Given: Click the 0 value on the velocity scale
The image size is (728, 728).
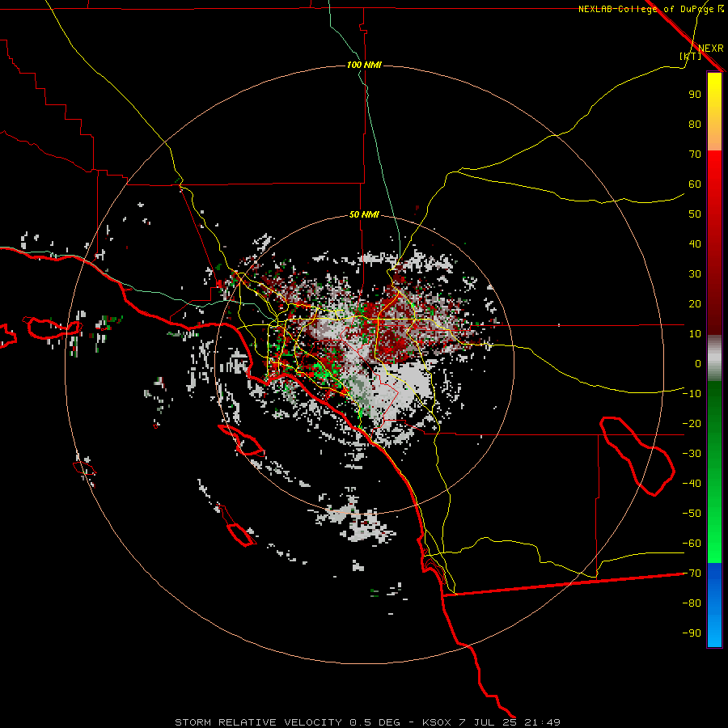Looking at the screenshot, I should pos(698,363).
